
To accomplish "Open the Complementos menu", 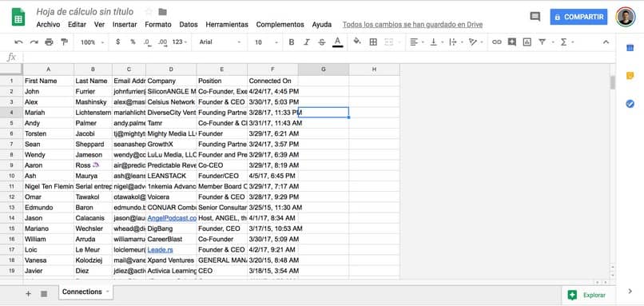I will (280, 25).
